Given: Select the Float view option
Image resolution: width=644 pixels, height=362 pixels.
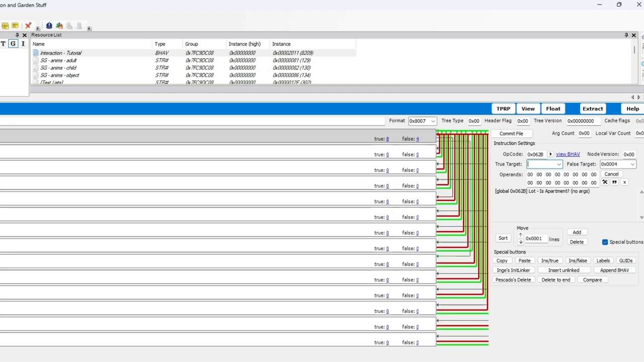Looking at the screenshot, I should 553,109.
